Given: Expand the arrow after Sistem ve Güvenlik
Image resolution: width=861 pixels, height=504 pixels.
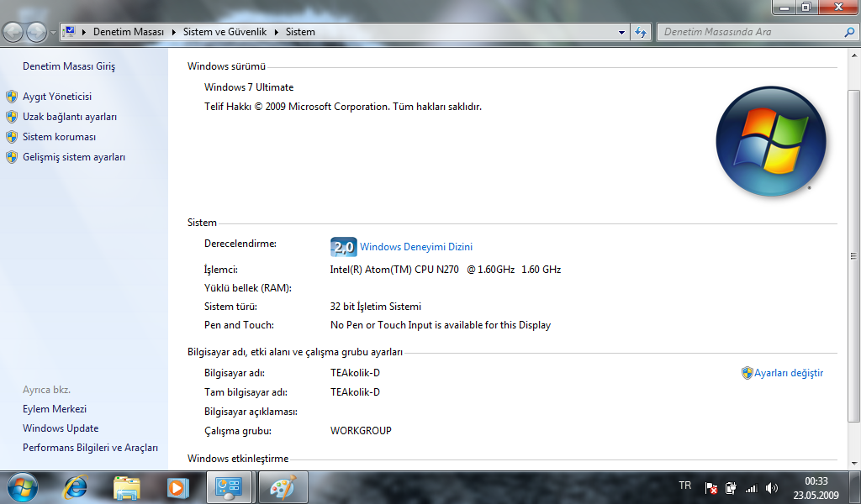Looking at the screenshot, I should click(x=276, y=33).
